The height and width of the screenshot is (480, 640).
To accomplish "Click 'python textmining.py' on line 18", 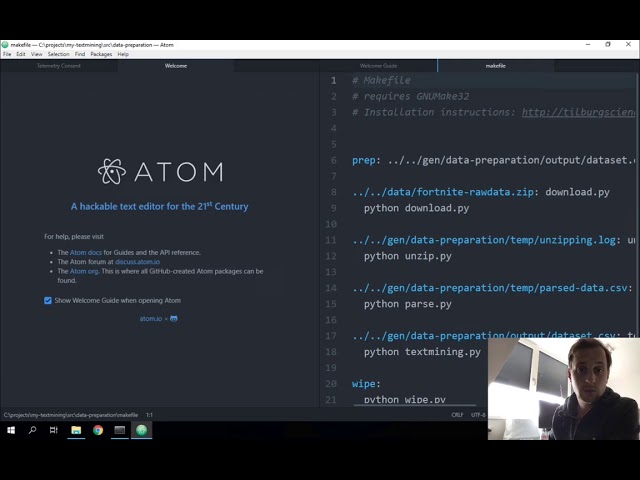I will coord(422,352).
